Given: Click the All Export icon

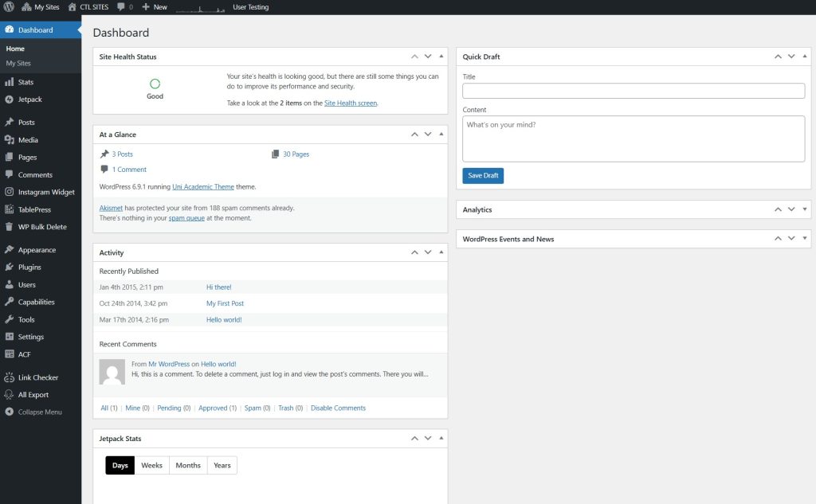Looking at the screenshot, I should [10, 394].
